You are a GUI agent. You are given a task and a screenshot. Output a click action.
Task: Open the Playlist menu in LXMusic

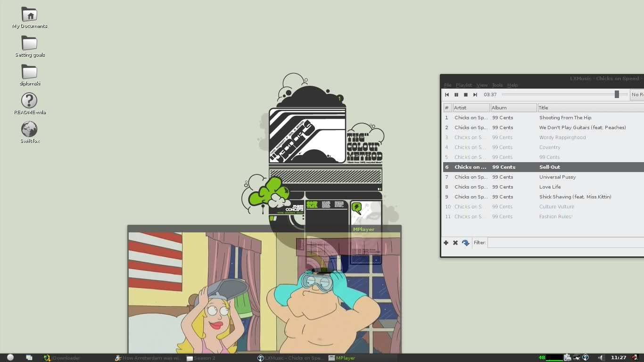click(x=463, y=85)
